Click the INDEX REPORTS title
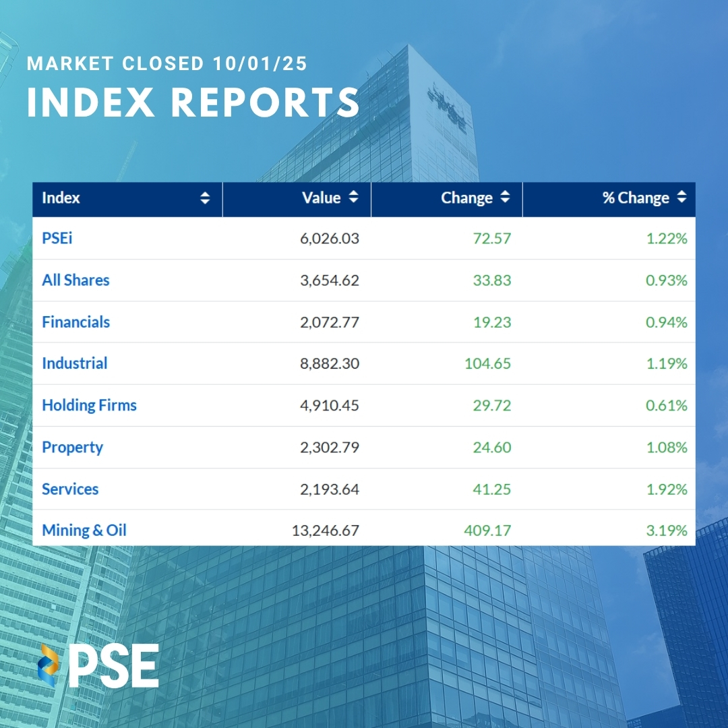 pyautogui.click(x=193, y=102)
